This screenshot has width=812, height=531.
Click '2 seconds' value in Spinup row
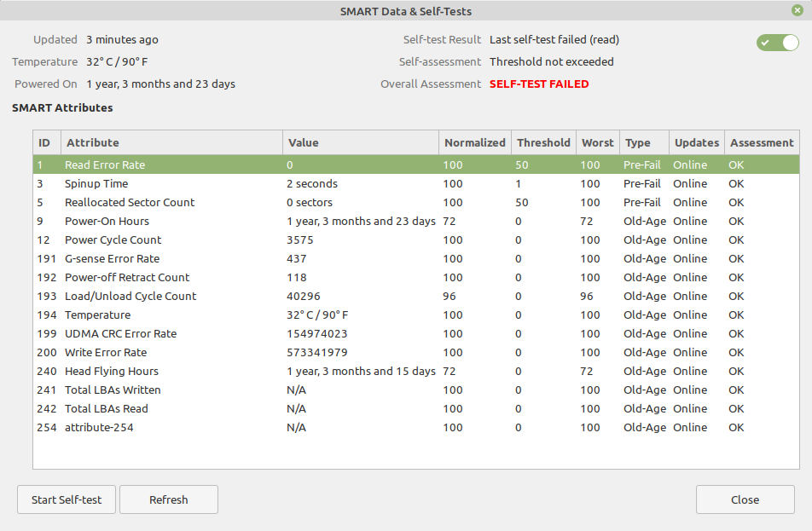(312, 183)
